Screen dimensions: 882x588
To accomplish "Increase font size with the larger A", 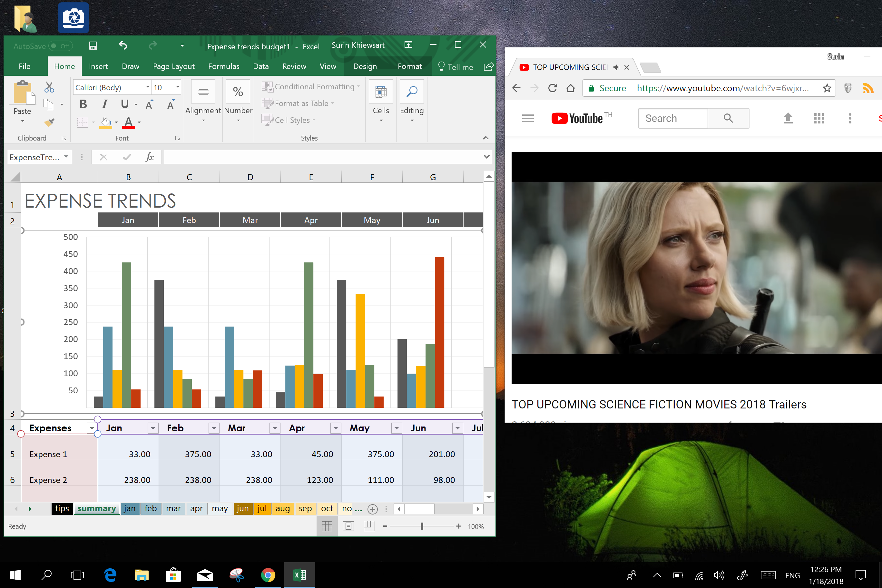I will (149, 105).
